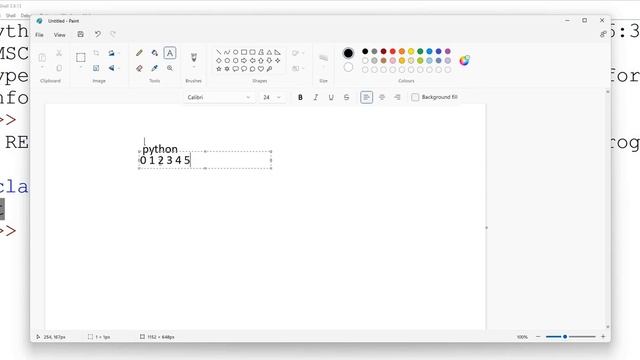
Task: Click the Paste clipboard icon
Action: pos(42,57)
